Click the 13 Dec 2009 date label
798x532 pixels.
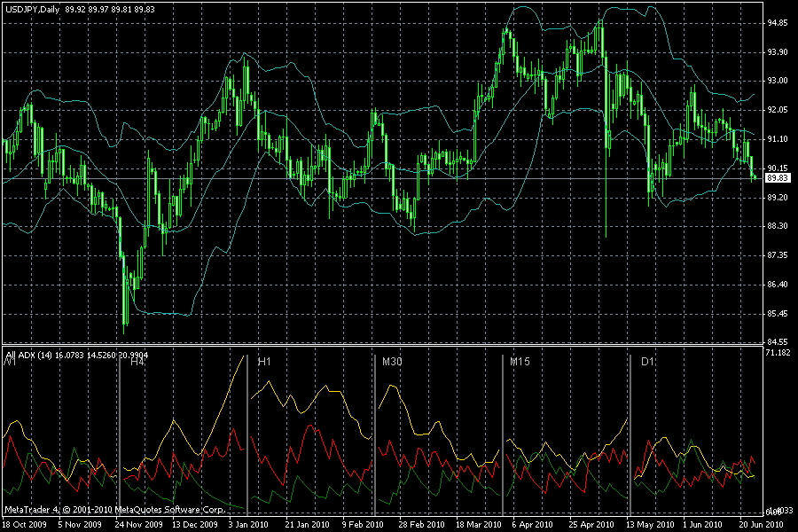(x=195, y=524)
